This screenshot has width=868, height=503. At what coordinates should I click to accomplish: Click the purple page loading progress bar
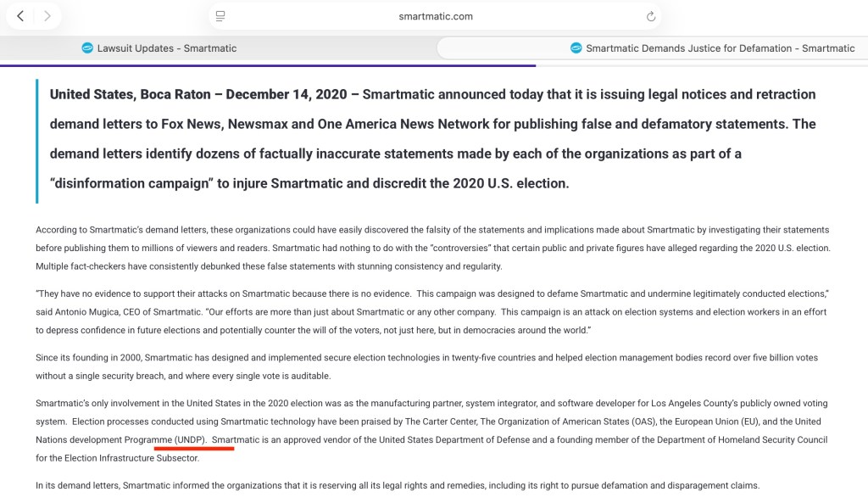tap(268, 65)
